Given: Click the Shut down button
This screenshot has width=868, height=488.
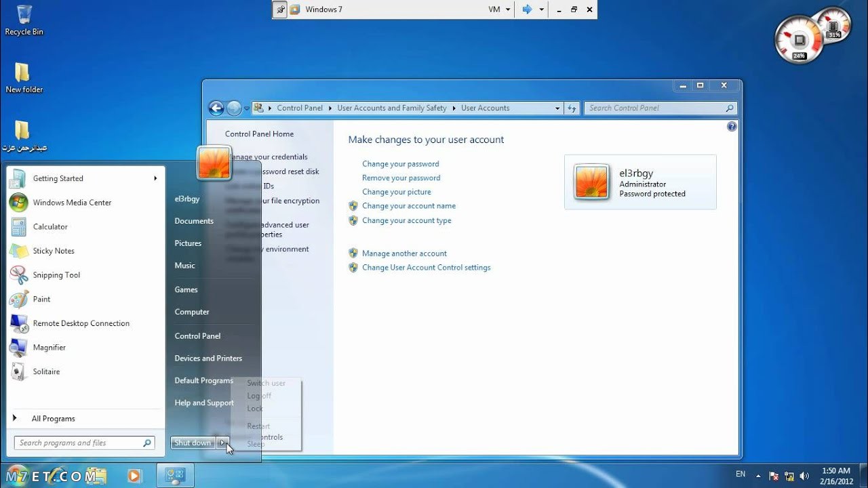Looking at the screenshot, I should pos(193,443).
